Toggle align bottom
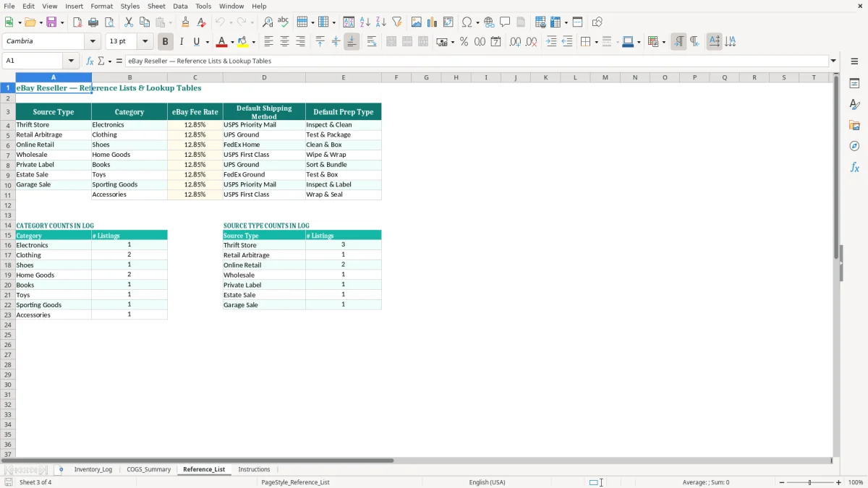 (x=352, y=42)
